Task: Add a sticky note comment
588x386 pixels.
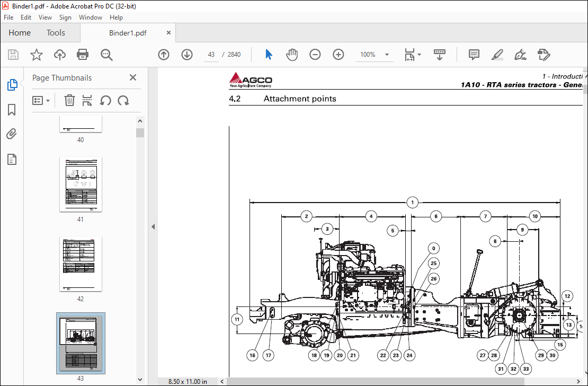Action: (x=474, y=55)
